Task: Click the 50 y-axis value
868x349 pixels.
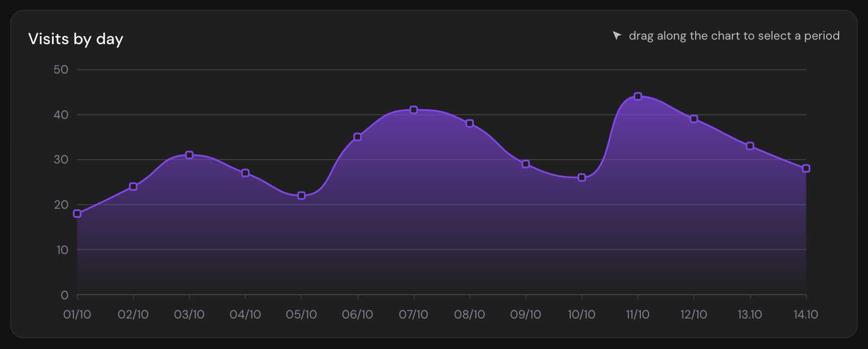Action: point(61,70)
